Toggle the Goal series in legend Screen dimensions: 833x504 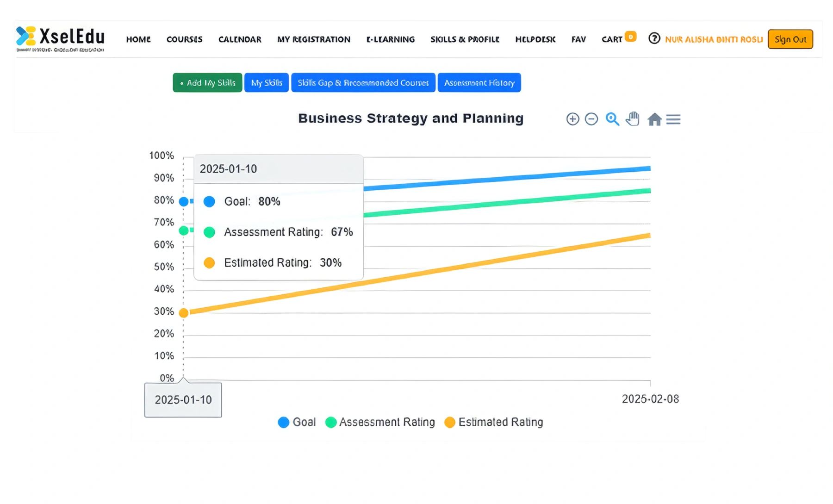pos(297,422)
